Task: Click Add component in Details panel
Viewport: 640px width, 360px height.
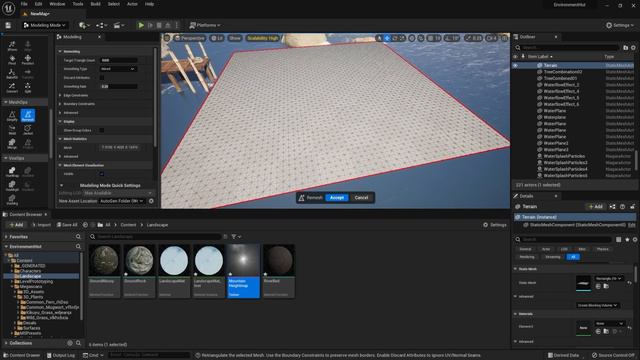Action: [x=596, y=207]
